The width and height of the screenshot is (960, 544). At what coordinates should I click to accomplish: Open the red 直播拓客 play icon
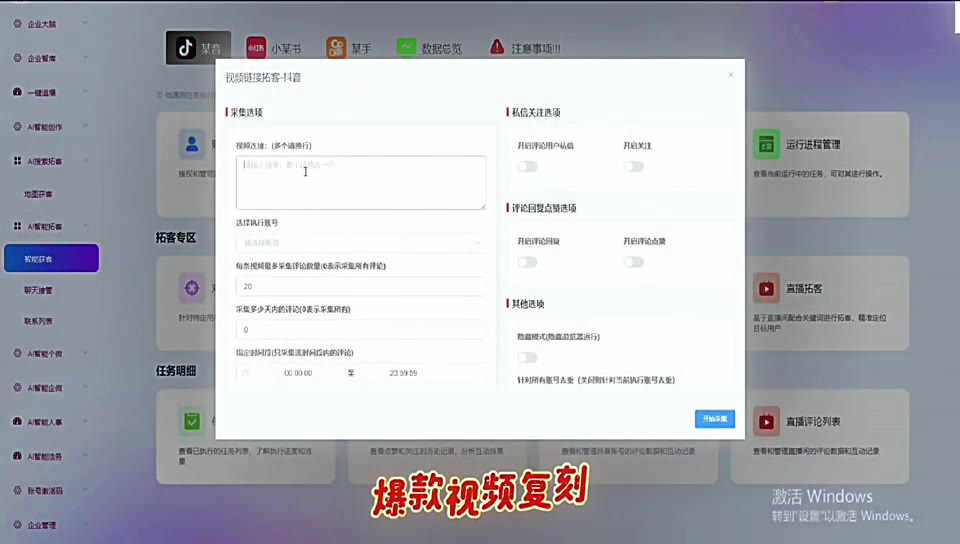pos(766,288)
